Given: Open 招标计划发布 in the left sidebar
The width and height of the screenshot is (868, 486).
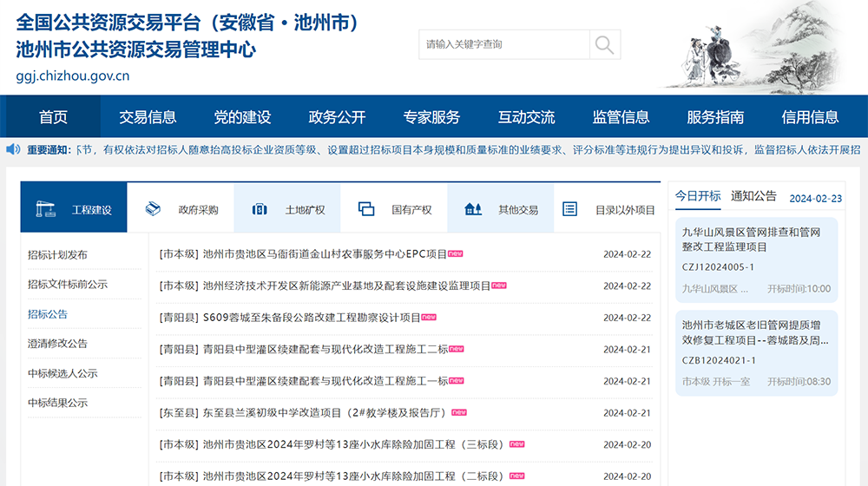Looking at the screenshot, I should tap(57, 255).
